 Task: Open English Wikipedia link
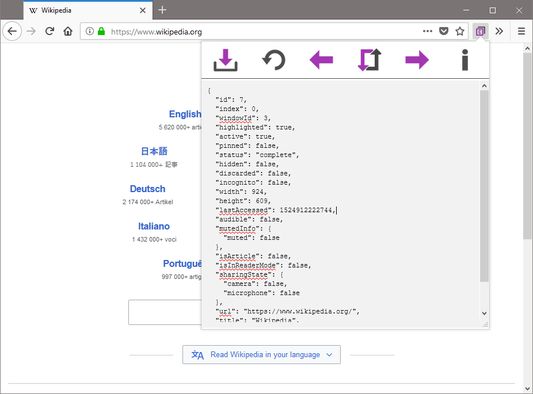[x=185, y=114]
